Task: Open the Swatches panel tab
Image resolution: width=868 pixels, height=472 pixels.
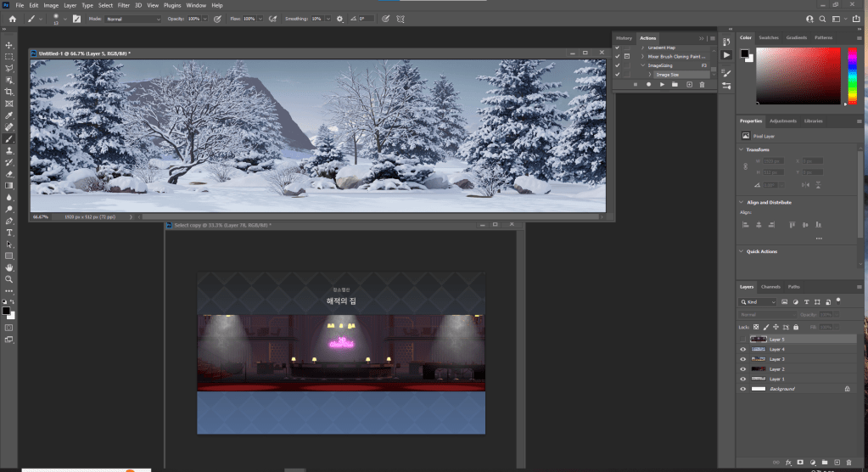Action: [769, 37]
